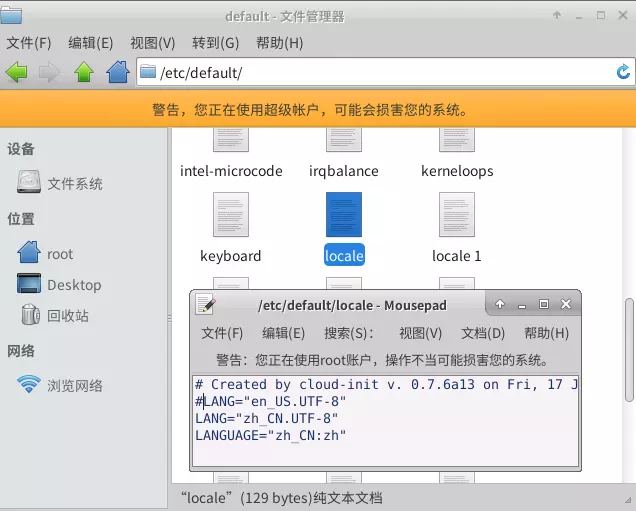This screenshot has height=511, width=636.
Task: Open the file manager 转到(G) menu
Action: tap(215, 43)
